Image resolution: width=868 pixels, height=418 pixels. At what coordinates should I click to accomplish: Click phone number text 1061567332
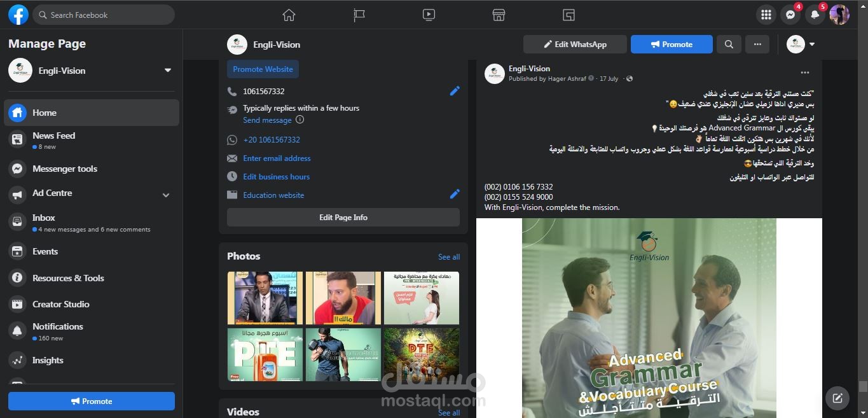[x=264, y=92]
